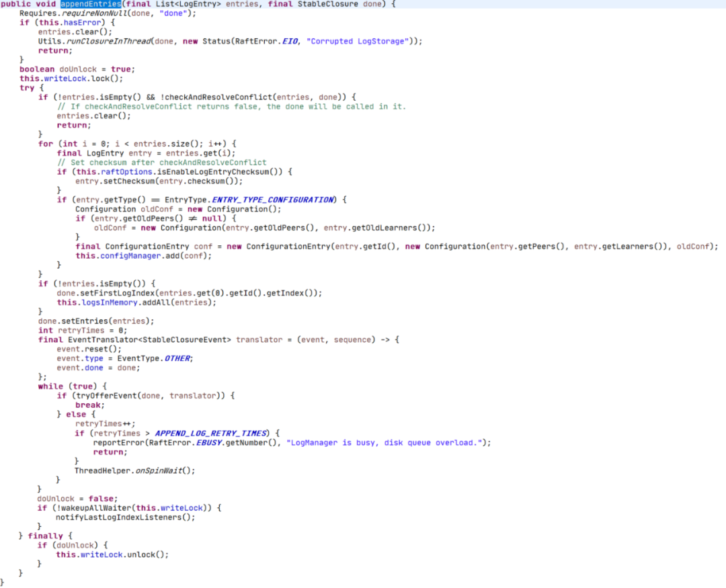Click the try keyword

(27, 87)
